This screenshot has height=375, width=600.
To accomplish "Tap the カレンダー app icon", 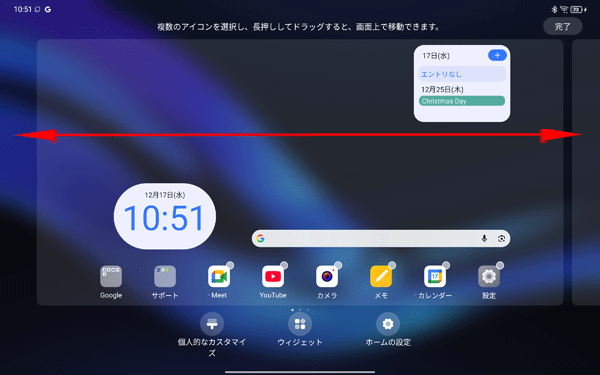I will 435,276.
